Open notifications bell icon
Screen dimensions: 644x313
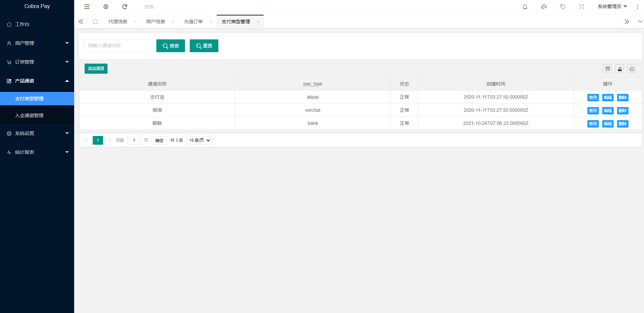[525, 7]
